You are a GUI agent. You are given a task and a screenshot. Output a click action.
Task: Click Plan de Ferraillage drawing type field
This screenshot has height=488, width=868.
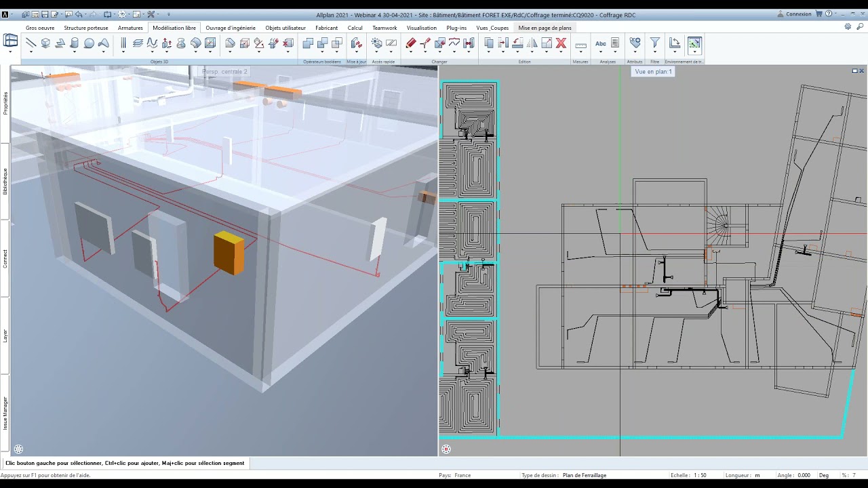(x=585, y=475)
